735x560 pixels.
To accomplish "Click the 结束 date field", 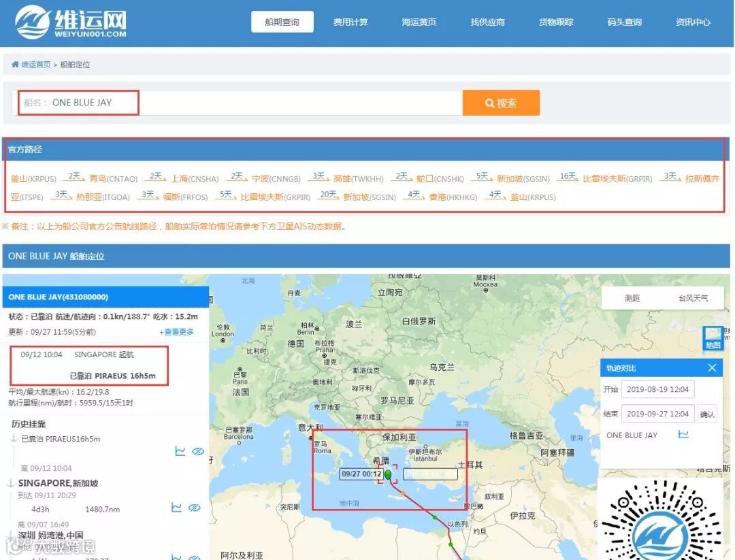I will pos(657,414).
